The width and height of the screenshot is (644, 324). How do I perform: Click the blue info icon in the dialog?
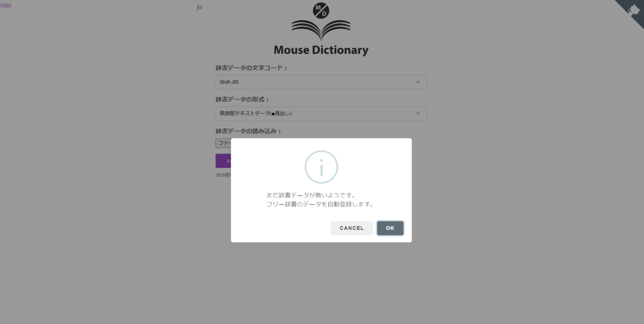pyautogui.click(x=321, y=167)
